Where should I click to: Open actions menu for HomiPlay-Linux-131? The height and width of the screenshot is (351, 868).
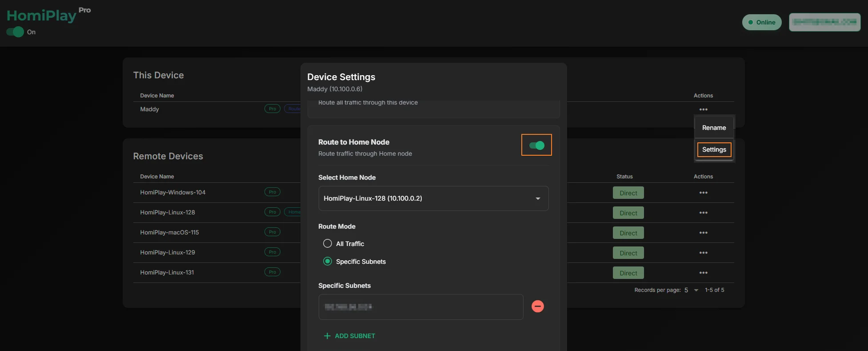pyautogui.click(x=703, y=273)
